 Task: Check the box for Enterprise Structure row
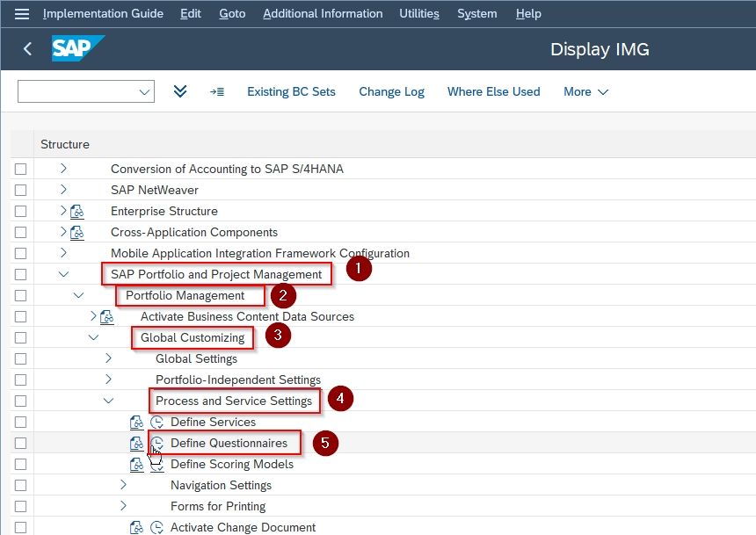pos(21,212)
